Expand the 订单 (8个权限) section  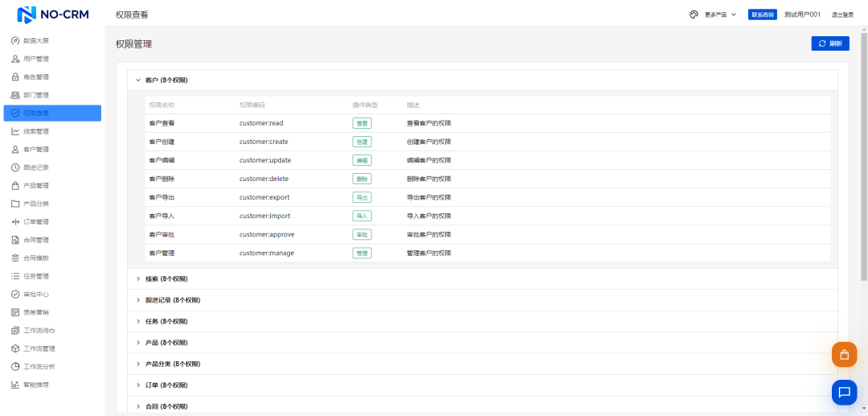[x=482, y=385]
